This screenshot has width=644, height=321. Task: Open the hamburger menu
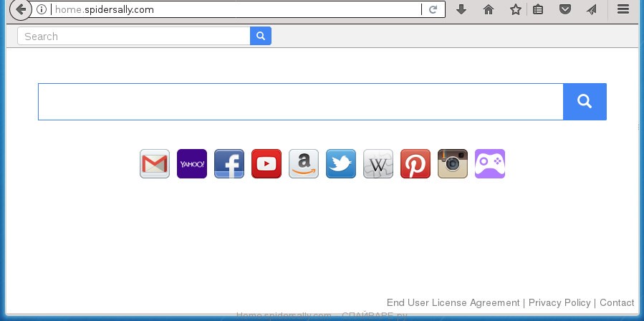click(x=623, y=9)
